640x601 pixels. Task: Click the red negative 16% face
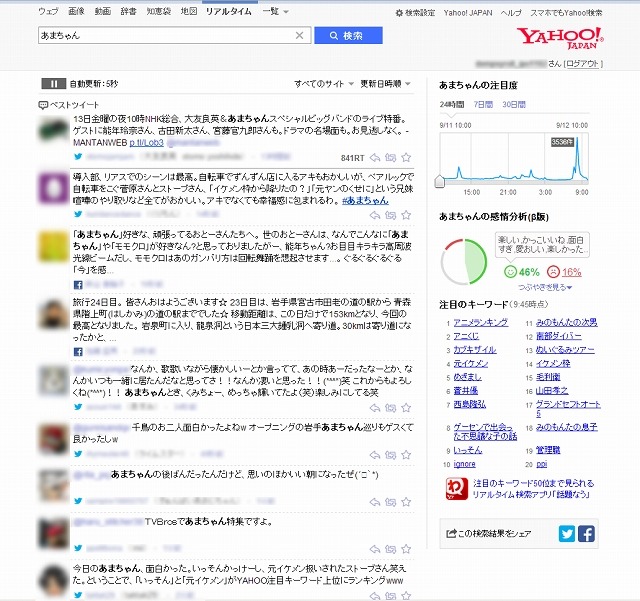553,272
